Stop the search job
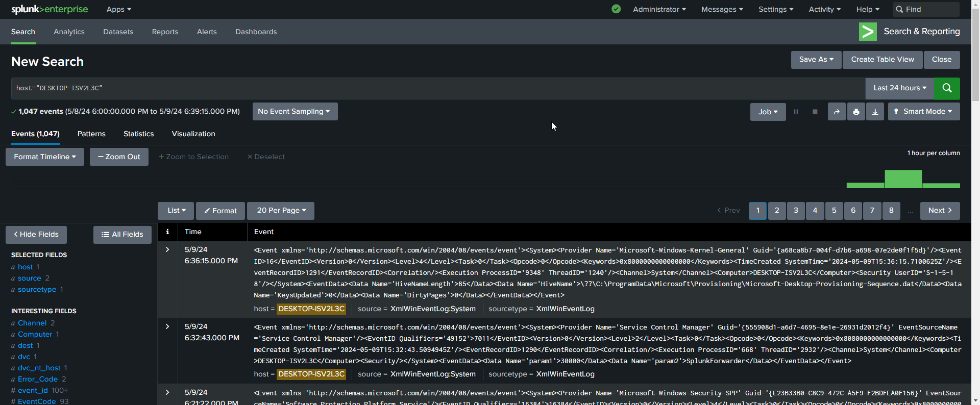The image size is (980, 405). coord(815,112)
